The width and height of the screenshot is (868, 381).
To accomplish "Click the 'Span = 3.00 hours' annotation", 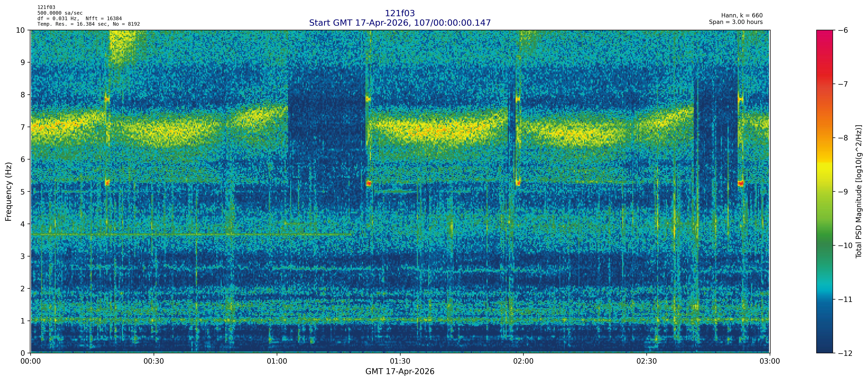I will pyautogui.click(x=736, y=22).
